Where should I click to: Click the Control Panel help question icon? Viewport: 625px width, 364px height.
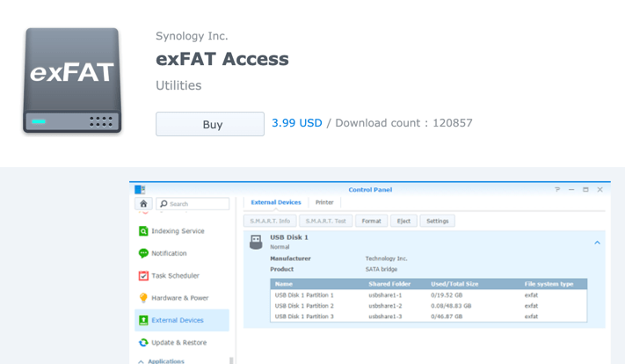tap(557, 189)
